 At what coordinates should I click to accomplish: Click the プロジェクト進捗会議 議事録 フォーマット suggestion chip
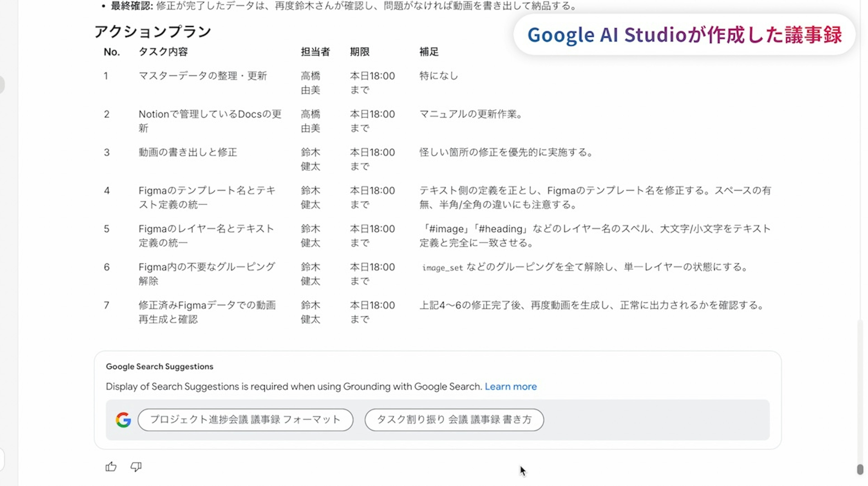(245, 419)
